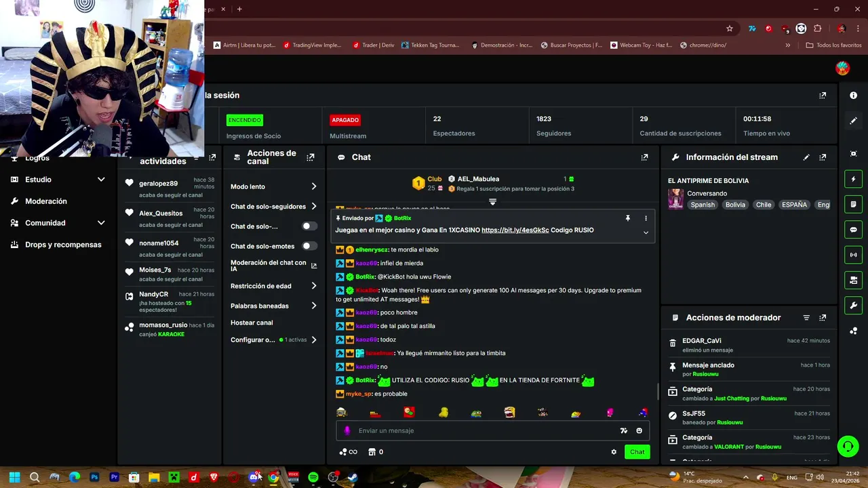868x488 pixels.
Task: Open Moderación del chat con IA
Action: click(x=273, y=266)
